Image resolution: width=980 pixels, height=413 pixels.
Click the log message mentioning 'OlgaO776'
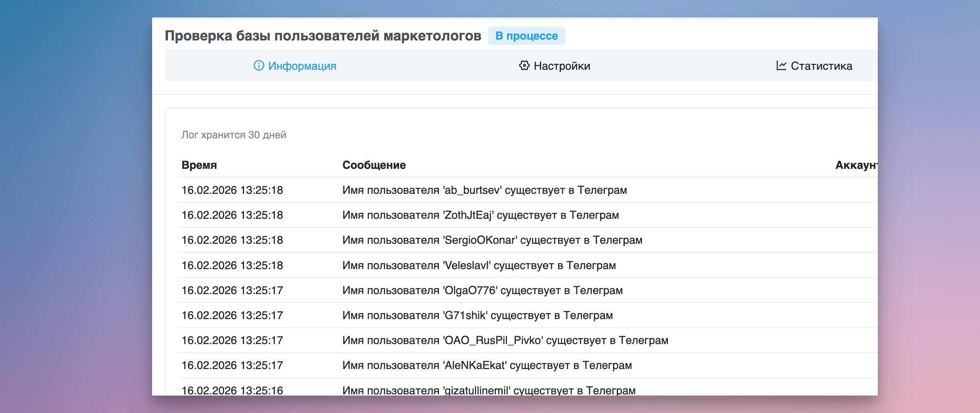pos(482,291)
